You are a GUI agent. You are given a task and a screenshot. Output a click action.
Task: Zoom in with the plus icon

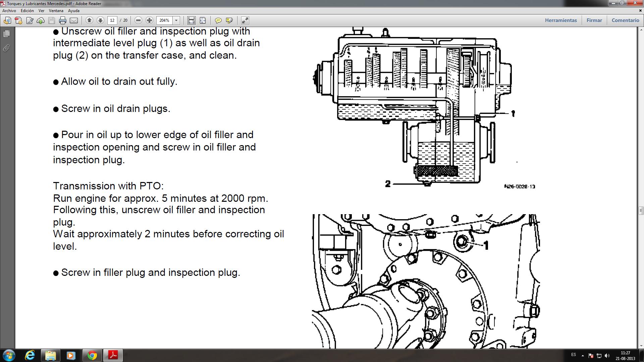pyautogui.click(x=149, y=20)
